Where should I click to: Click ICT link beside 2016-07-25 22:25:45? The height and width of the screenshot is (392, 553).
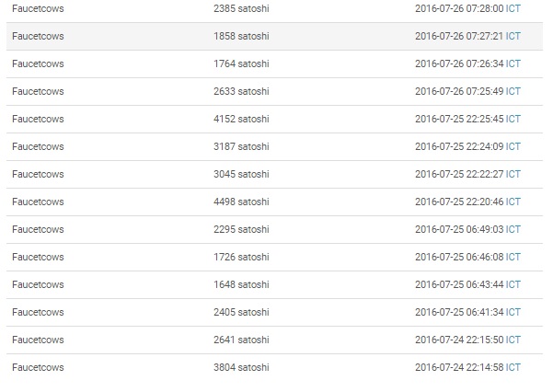[513, 119]
